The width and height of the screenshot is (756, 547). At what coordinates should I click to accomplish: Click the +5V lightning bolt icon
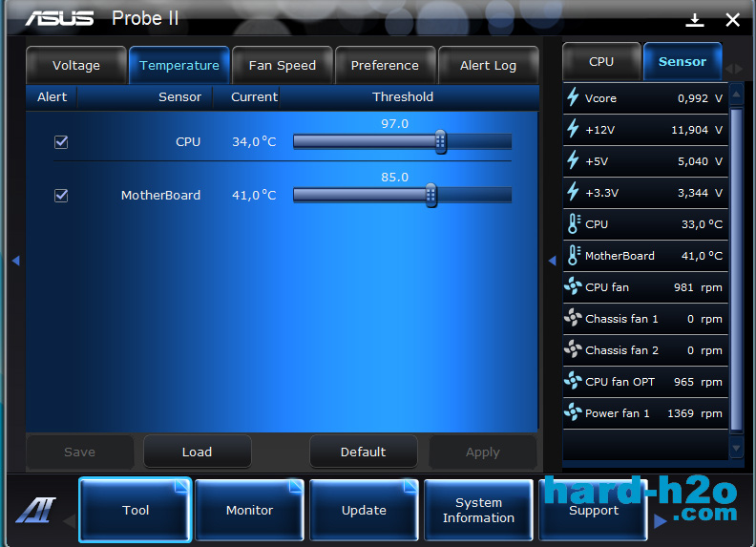[x=573, y=160]
